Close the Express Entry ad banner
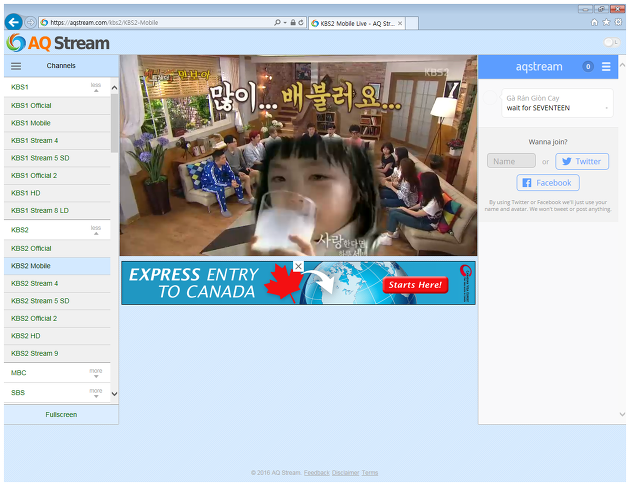Screen dimensions: 630x486 pos(298,266)
